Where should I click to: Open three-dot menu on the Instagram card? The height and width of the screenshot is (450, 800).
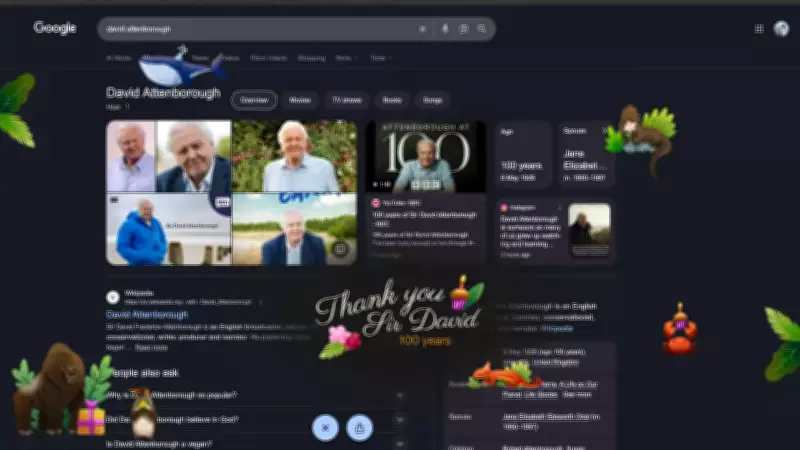560,208
